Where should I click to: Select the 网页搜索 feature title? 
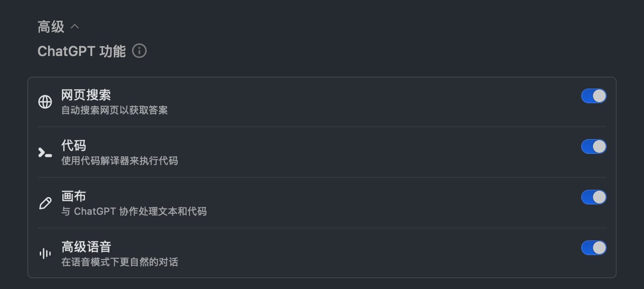click(86, 95)
